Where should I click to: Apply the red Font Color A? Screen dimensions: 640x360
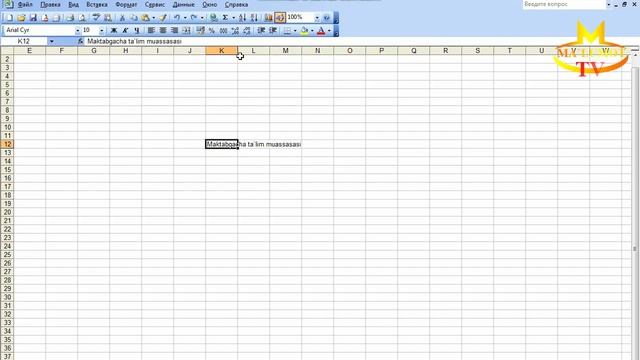tap(321, 30)
